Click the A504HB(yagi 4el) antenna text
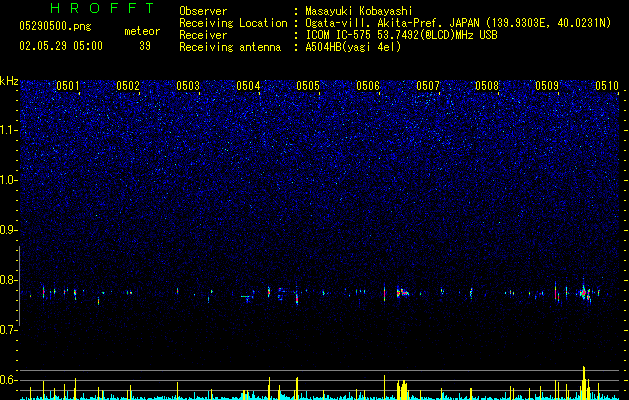The image size is (629, 400). (x=353, y=47)
